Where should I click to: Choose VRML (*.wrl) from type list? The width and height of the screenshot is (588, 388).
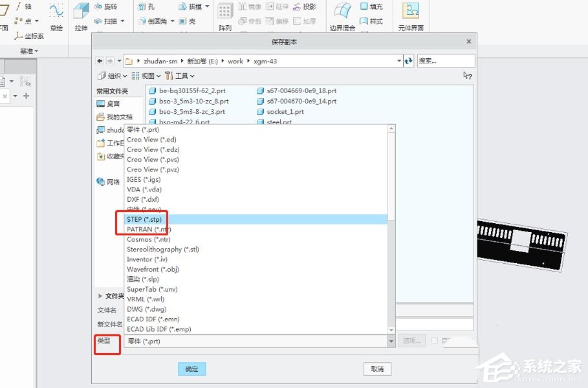(256, 299)
